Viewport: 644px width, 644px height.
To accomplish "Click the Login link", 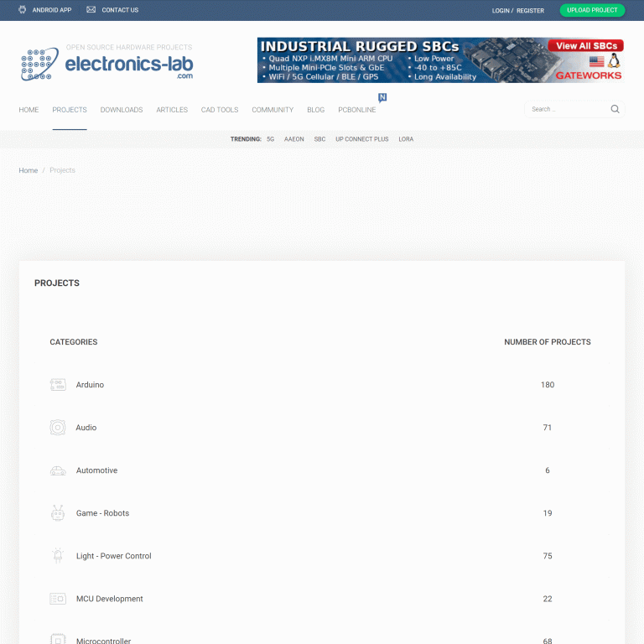I will tap(501, 11).
